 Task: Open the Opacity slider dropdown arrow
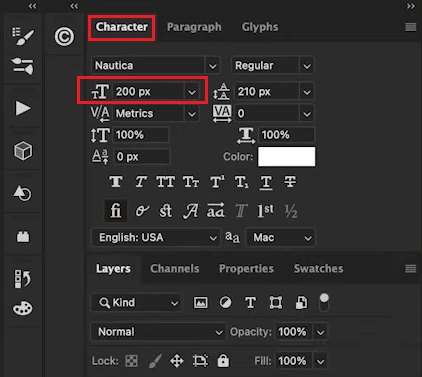320,333
